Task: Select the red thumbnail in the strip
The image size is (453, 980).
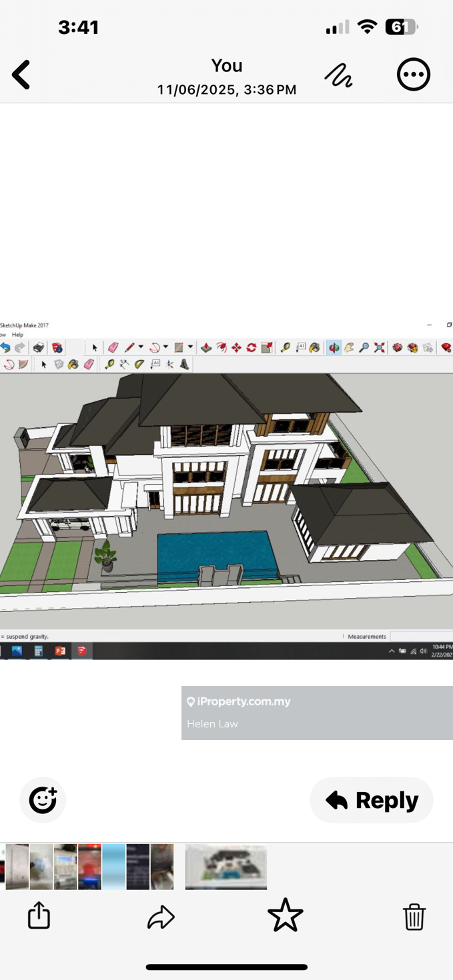Action: point(89,867)
